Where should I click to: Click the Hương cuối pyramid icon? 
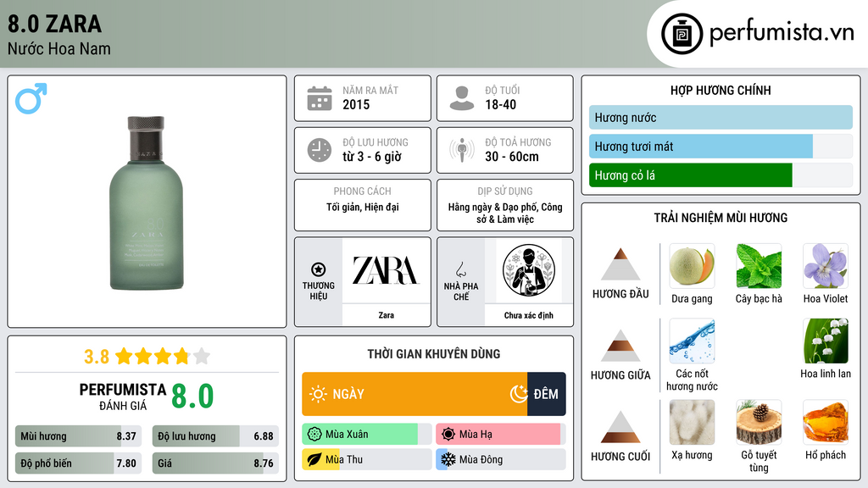620,427
